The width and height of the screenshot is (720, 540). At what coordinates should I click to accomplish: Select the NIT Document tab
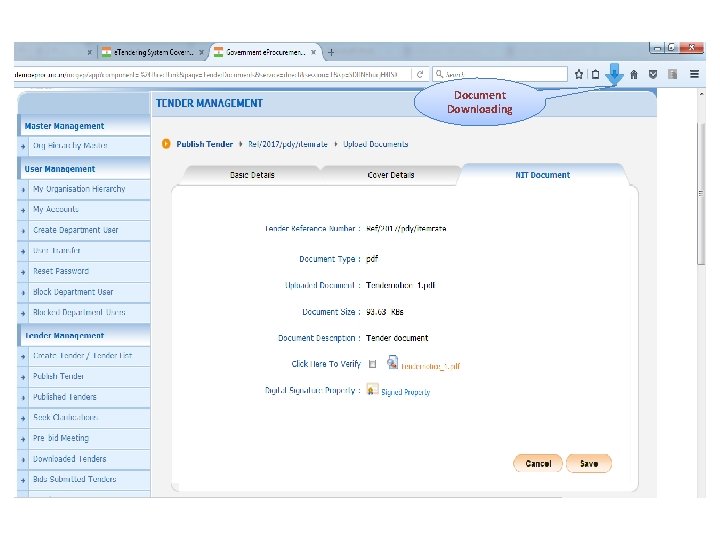(x=542, y=175)
